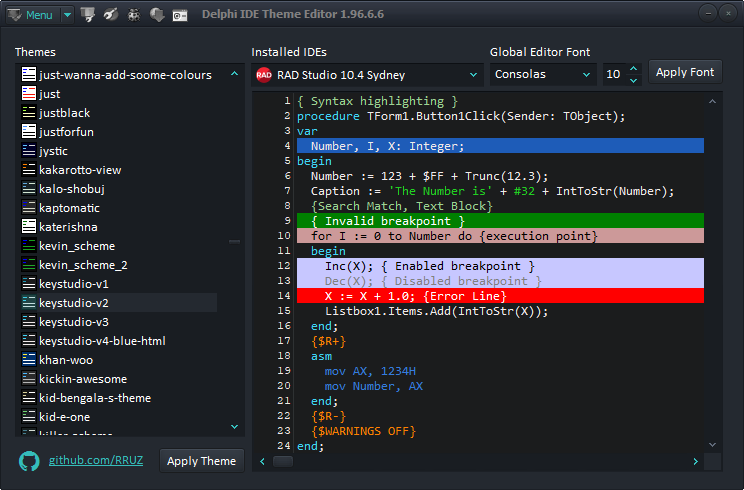Click the font size field showing 10
The image size is (744, 490).
[614, 74]
